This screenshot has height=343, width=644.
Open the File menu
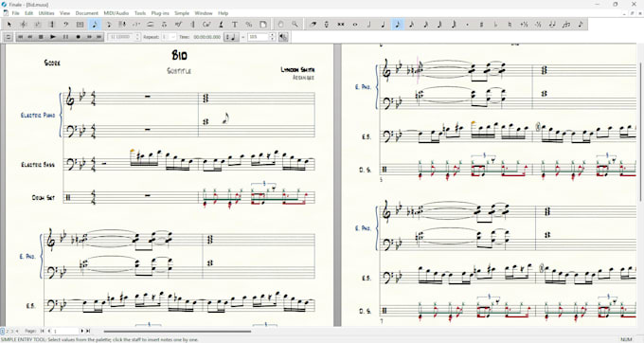15,13
